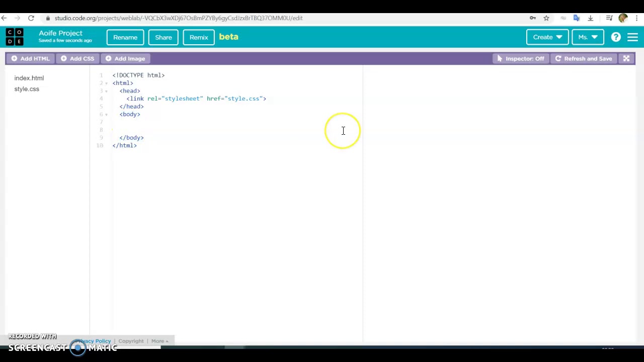Open the media control playlist icon
The image size is (644, 362).
(x=609, y=18)
